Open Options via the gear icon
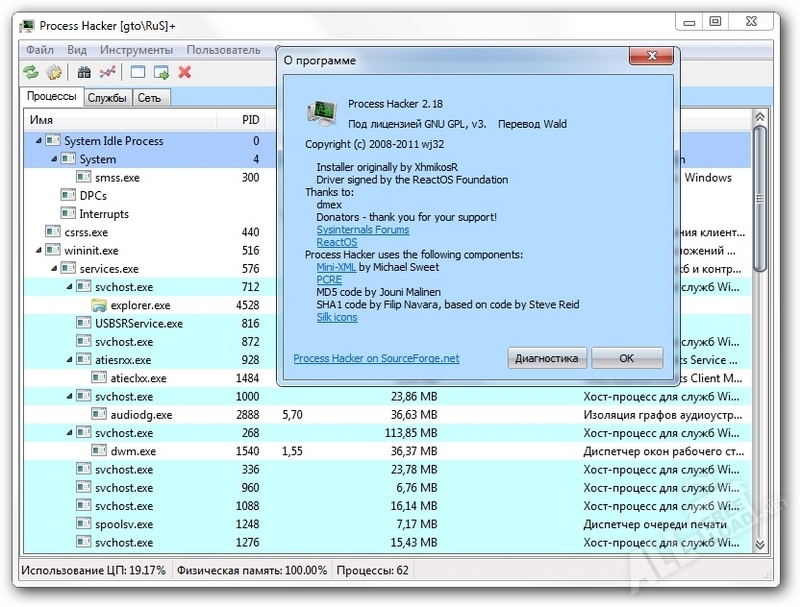The height and width of the screenshot is (607, 800). point(54,72)
